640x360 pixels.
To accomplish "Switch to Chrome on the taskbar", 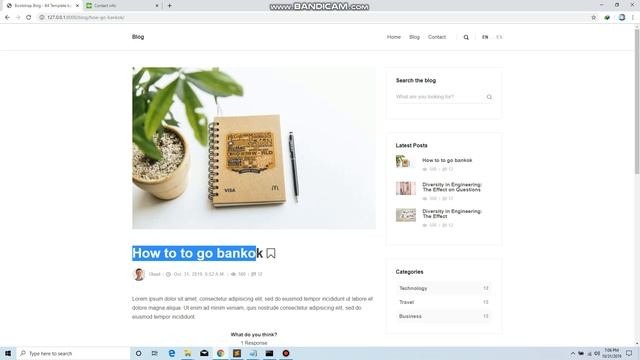I will pos(220,353).
